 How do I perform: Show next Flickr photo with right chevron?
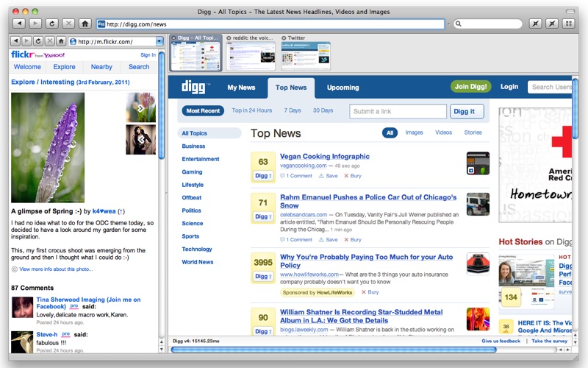[141, 107]
